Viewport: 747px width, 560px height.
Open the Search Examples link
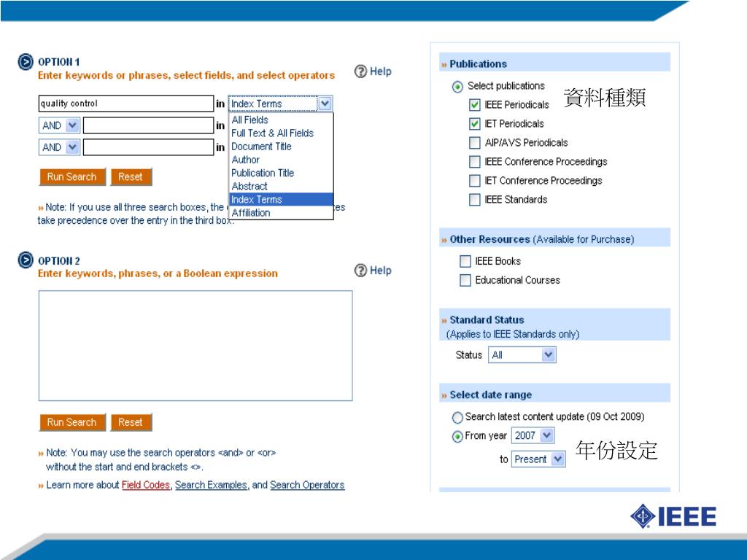[x=211, y=485]
